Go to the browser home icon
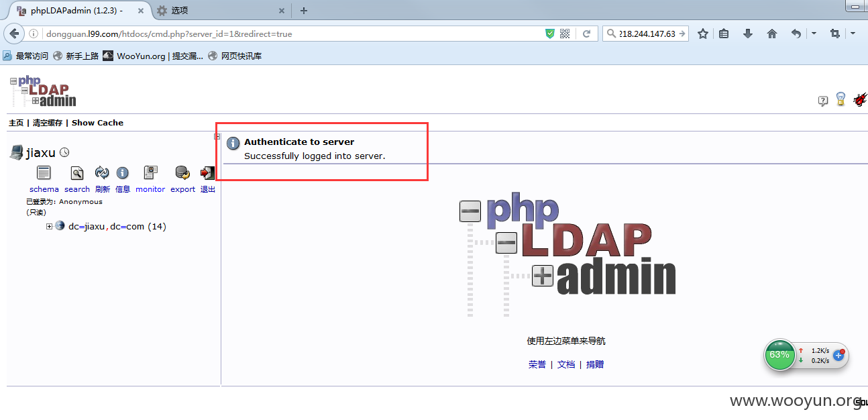The height and width of the screenshot is (420, 868). click(x=772, y=34)
